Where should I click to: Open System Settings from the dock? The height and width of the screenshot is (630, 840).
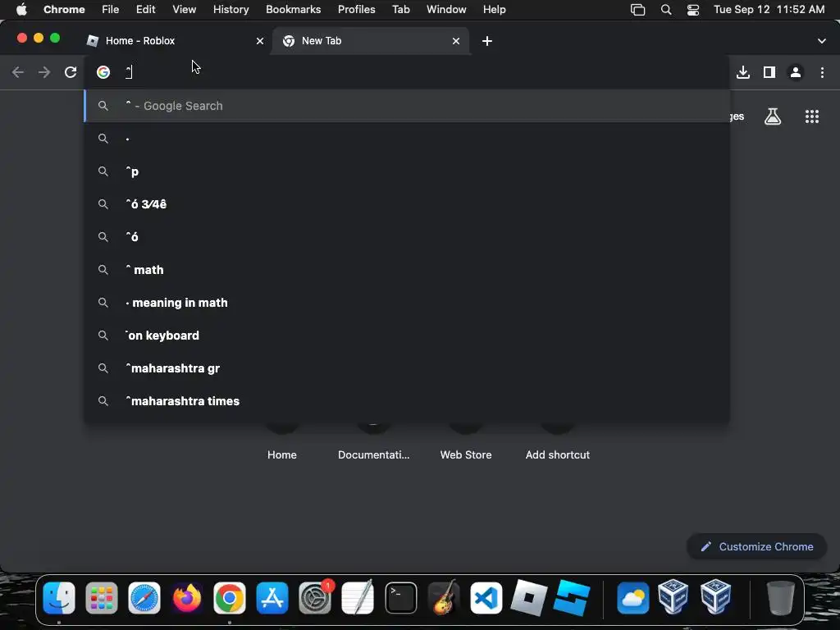pyautogui.click(x=315, y=597)
